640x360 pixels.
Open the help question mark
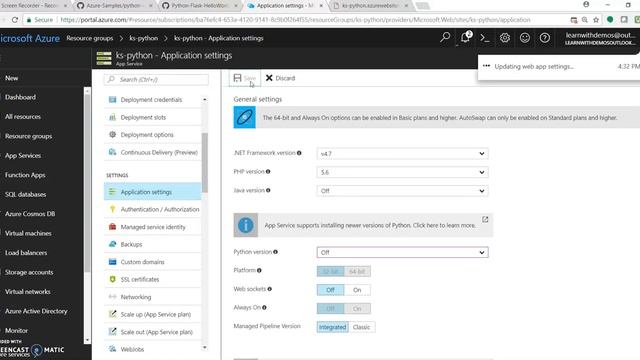coord(544,38)
